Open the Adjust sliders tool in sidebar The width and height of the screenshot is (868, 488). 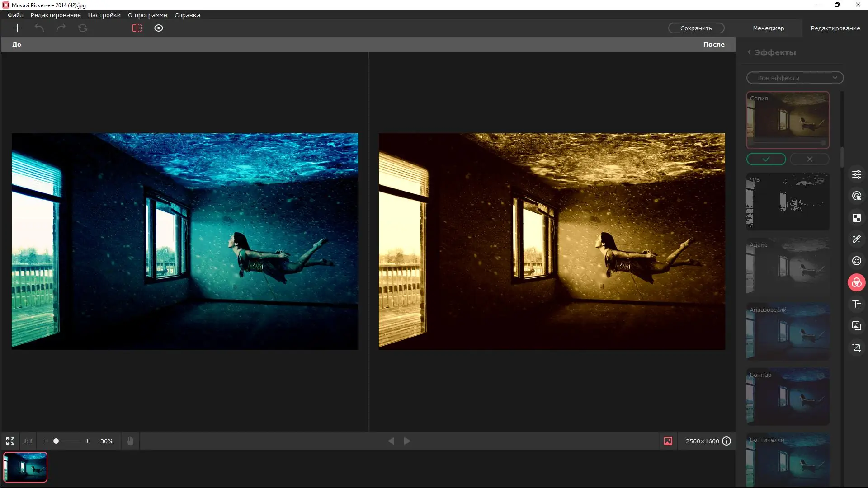[x=856, y=174]
